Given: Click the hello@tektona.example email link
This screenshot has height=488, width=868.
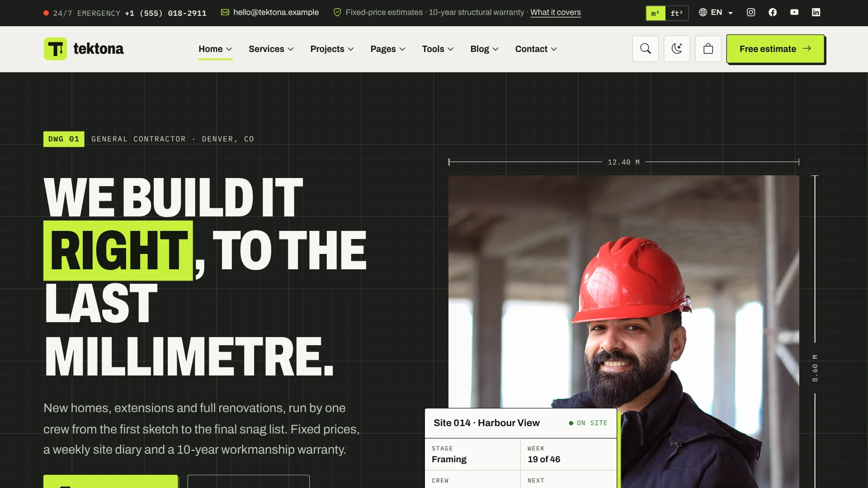Looking at the screenshot, I should point(276,12).
